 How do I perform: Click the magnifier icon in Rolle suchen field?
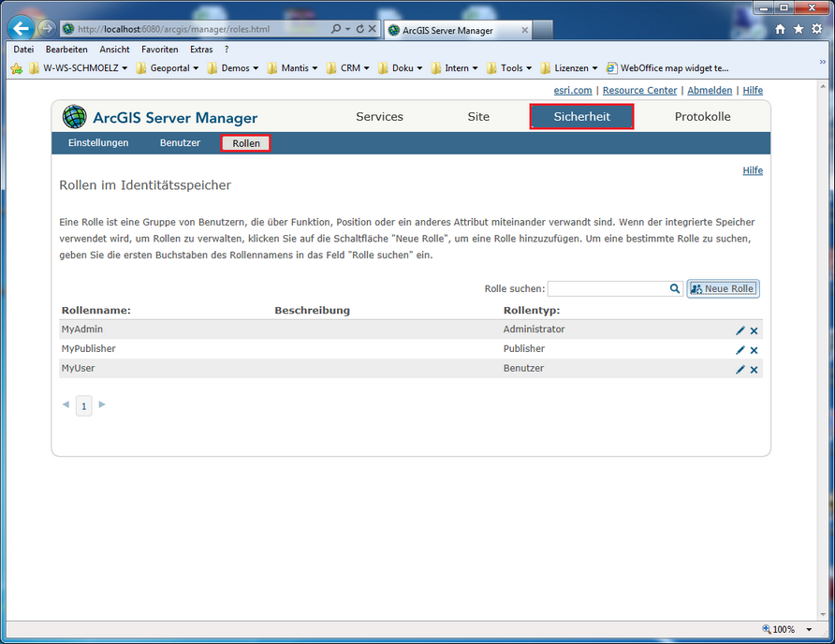675,288
